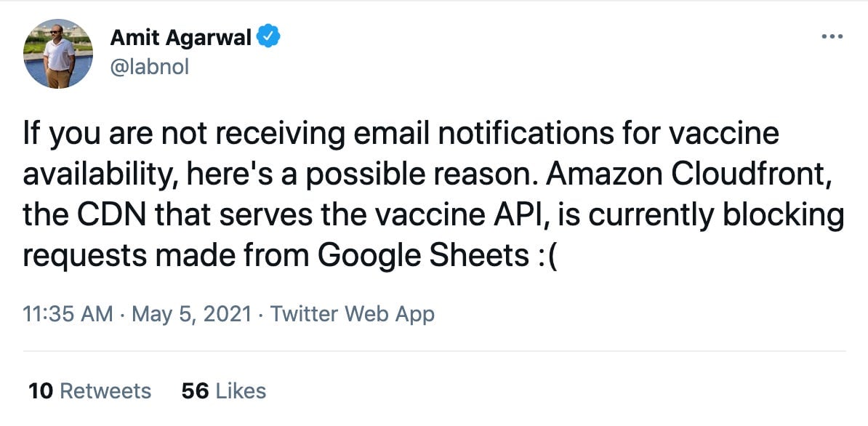Visit the @labnol handle link
The width and height of the screenshot is (868, 426).
(x=150, y=67)
